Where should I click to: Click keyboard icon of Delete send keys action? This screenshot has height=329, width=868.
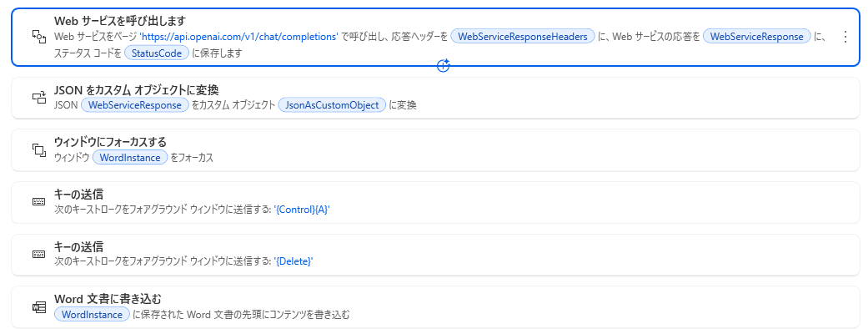pyautogui.click(x=38, y=254)
